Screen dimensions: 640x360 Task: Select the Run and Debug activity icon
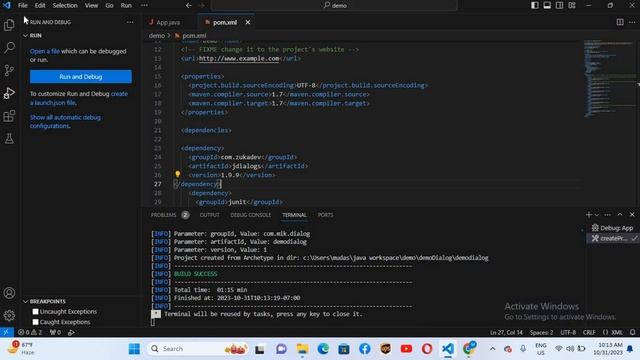point(9,93)
